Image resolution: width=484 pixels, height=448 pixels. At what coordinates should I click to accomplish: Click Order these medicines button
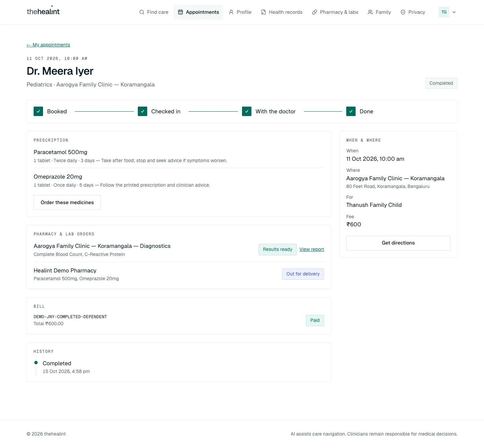[67, 202]
